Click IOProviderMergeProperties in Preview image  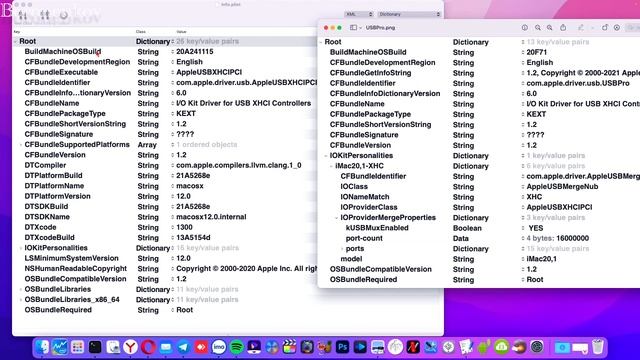[x=388, y=218]
